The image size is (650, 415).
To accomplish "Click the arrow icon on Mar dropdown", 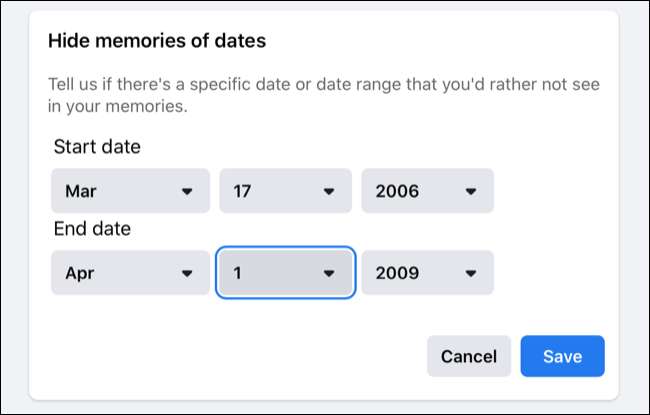I will point(186,191).
